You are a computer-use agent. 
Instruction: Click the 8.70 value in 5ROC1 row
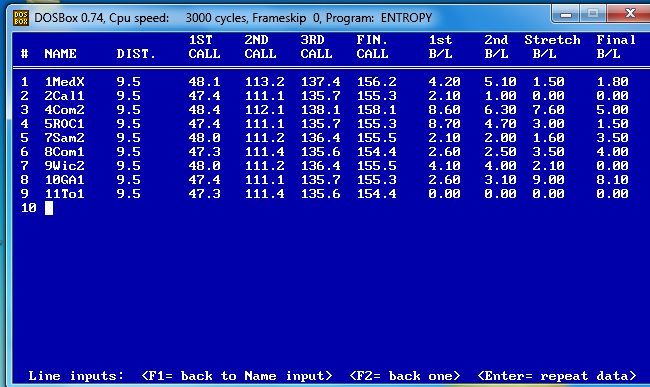pyautogui.click(x=444, y=124)
